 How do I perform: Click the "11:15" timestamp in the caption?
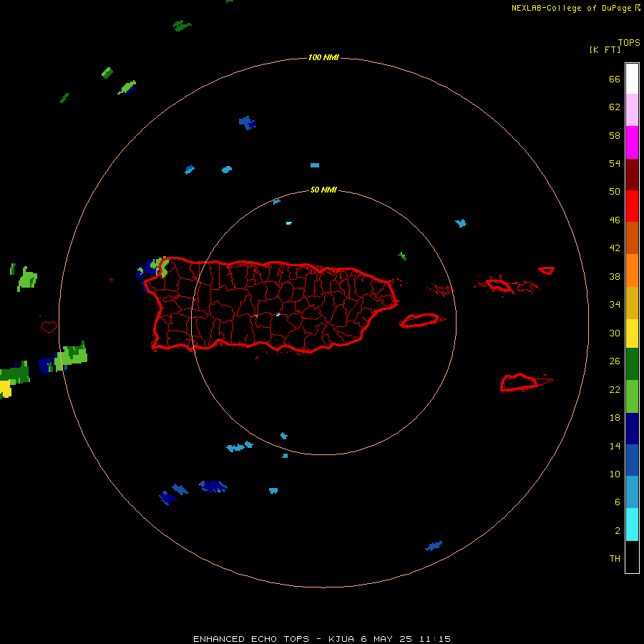[435, 639]
